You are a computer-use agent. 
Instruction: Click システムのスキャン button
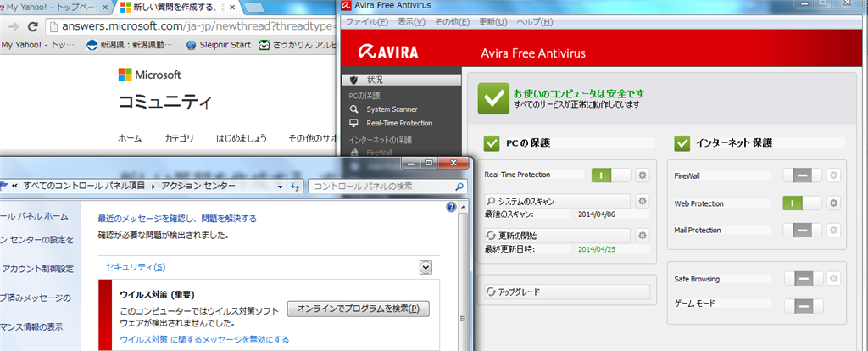pos(557,201)
